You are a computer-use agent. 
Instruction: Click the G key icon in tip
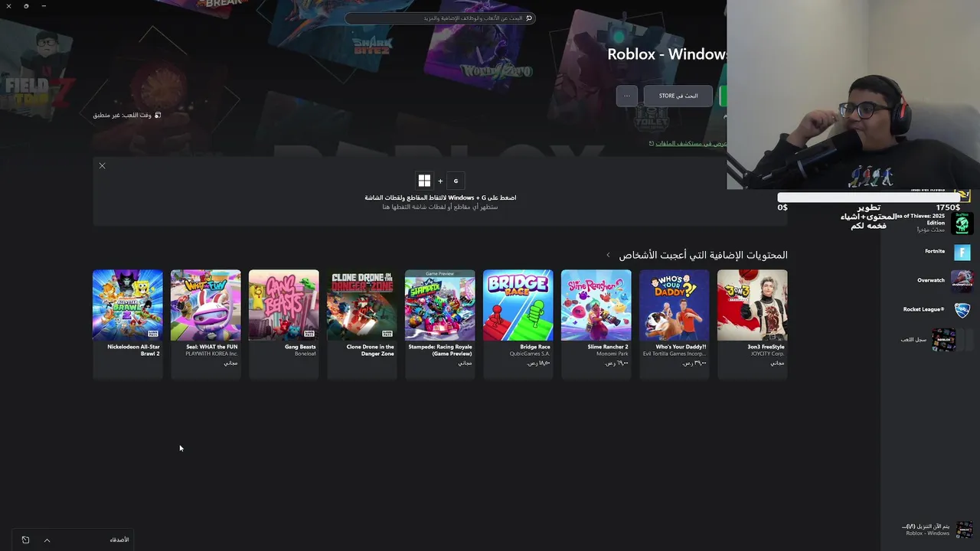click(x=456, y=181)
